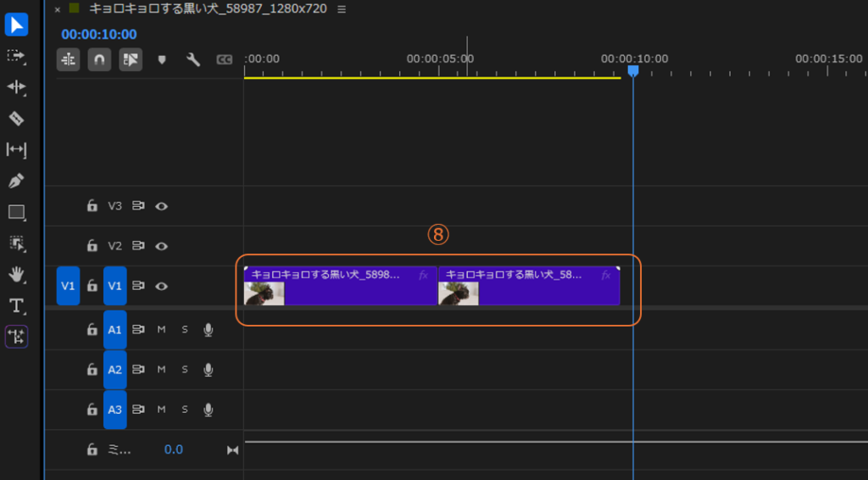868x480 pixels.
Task: Toggle lock on the V2 track
Action: [92, 246]
